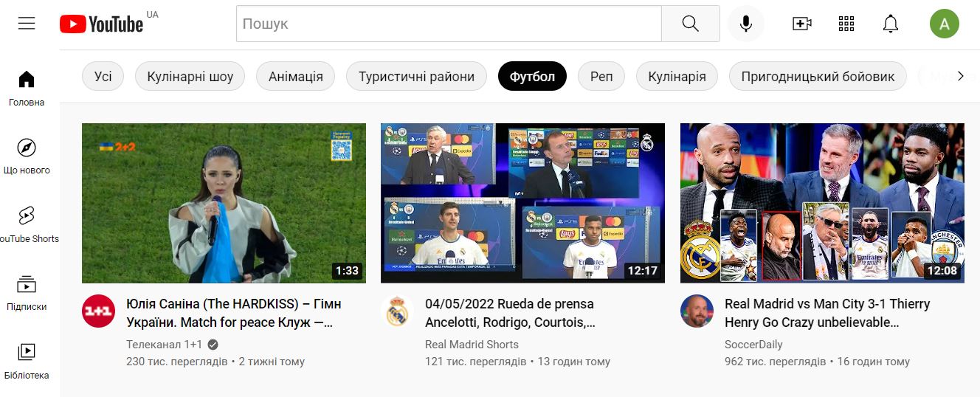Open notifications bell
Screen dimensions: 980x397
pyautogui.click(x=891, y=24)
